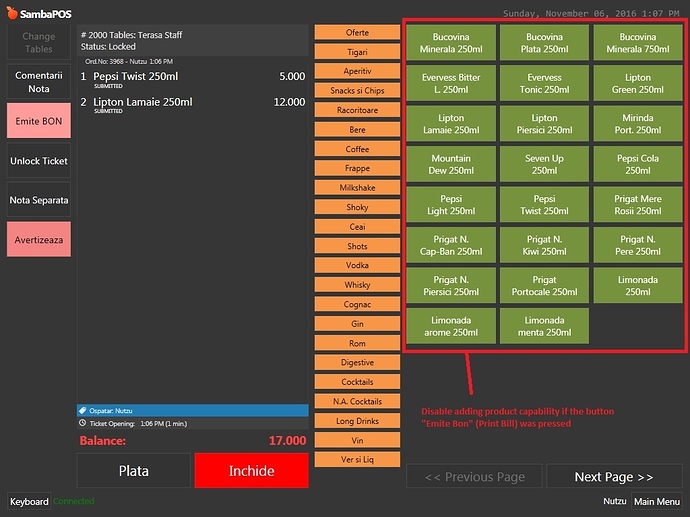Select the Coffee category

pyautogui.click(x=357, y=149)
